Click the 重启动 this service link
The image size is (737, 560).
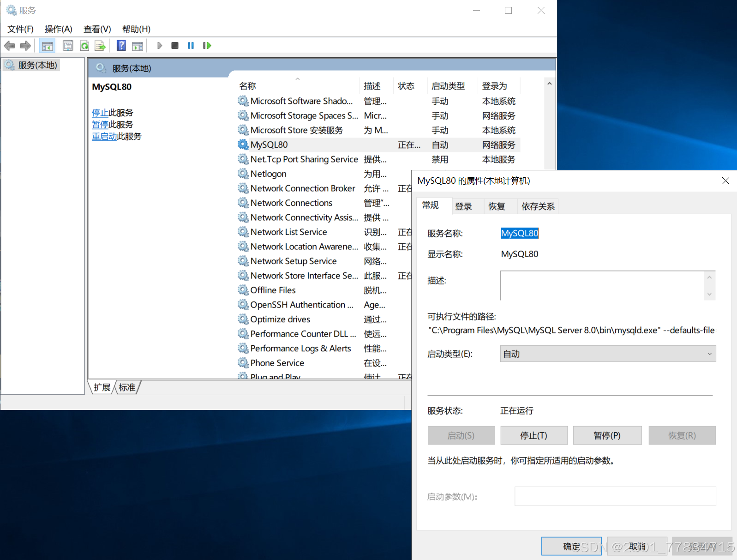104,136
